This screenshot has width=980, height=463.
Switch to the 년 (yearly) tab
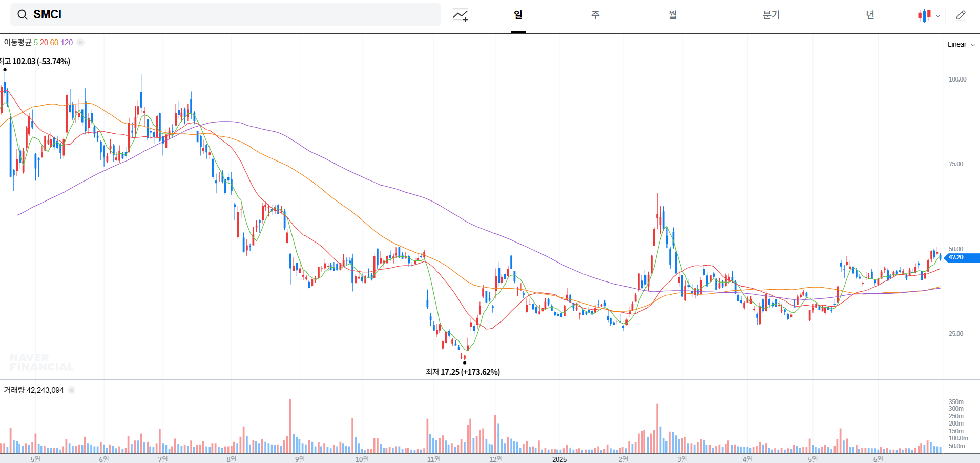click(x=870, y=15)
